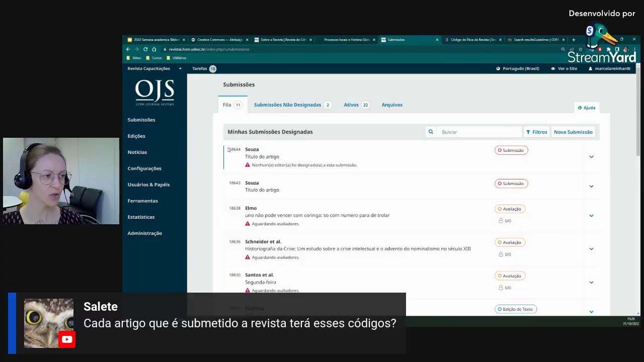Expand Elmo submission 18638 details
Image resolution: width=644 pixels, height=362 pixels.
(x=591, y=216)
